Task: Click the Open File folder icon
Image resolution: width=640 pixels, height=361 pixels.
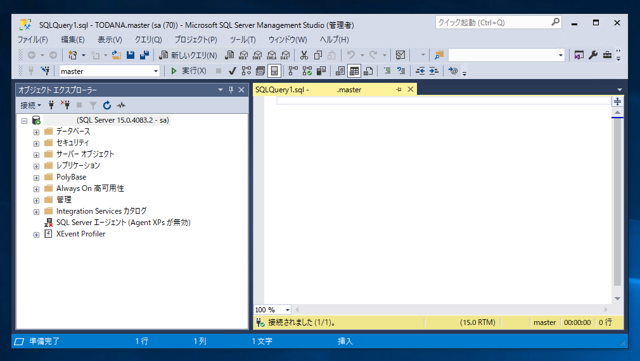Action: 116,55
